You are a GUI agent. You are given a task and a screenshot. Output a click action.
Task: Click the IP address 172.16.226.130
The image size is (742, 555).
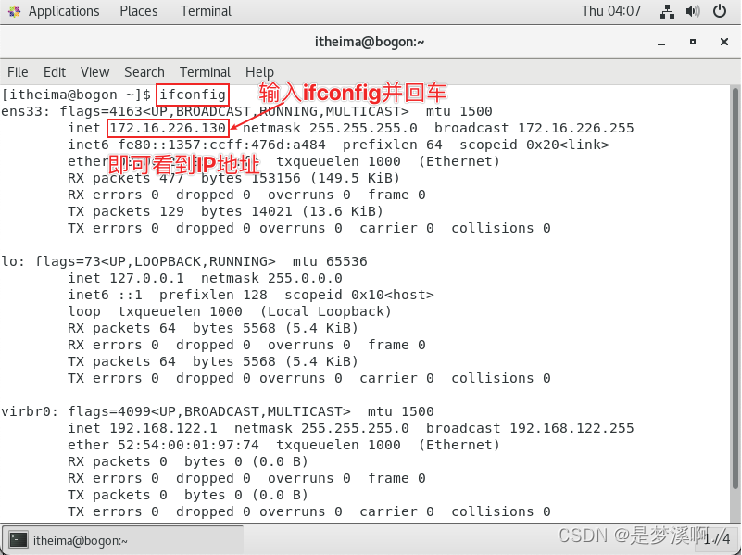(x=168, y=128)
